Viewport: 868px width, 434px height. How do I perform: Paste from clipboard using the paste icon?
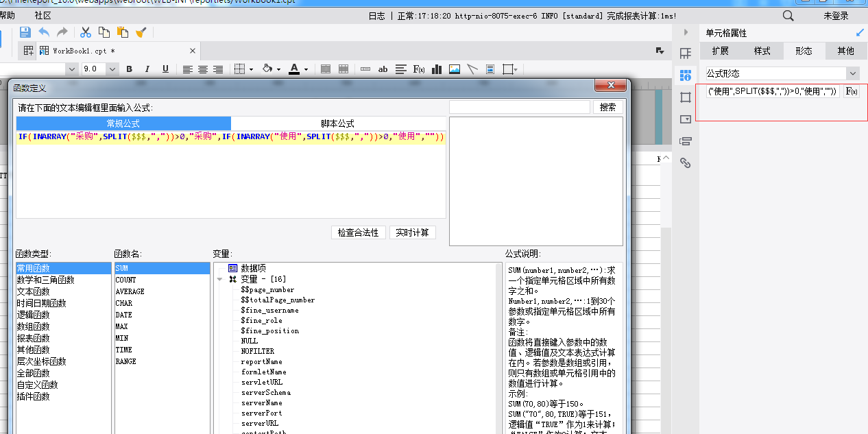pos(123,32)
